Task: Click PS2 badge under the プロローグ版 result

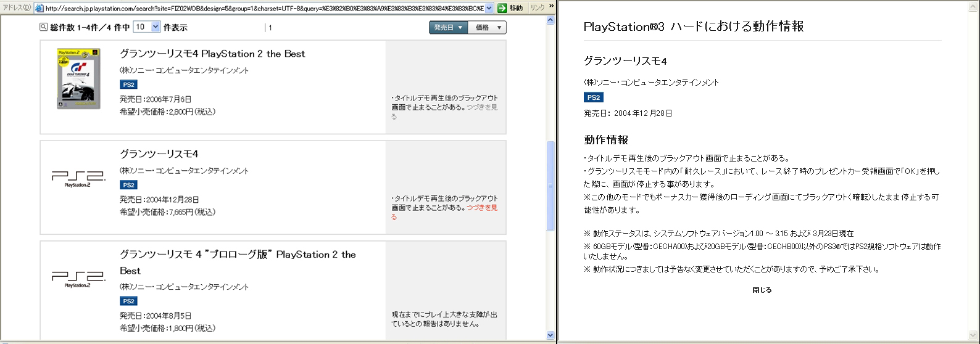Action: [x=128, y=301]
